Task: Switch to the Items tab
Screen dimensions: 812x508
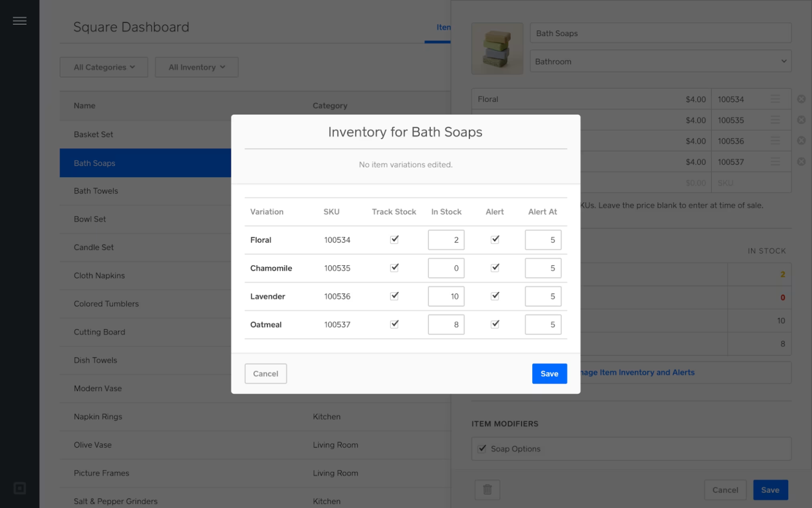Action: [x=445, y=27]
